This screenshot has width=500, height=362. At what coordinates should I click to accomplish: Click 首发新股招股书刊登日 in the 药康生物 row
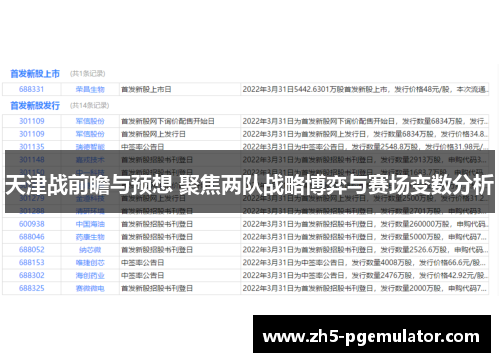coord(157,237)
